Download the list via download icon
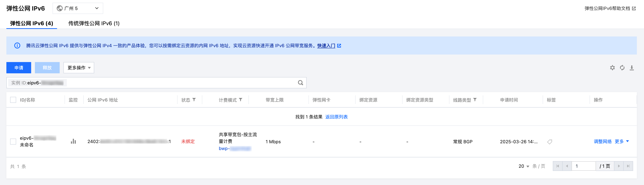 pyautogui.click(x=632, y=68)
